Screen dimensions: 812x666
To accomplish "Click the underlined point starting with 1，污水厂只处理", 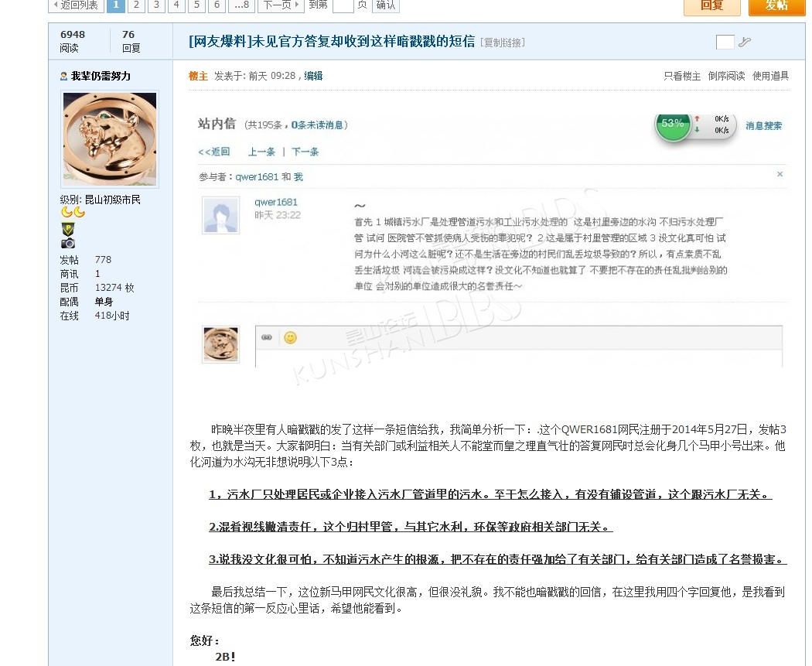I will 490,494.
